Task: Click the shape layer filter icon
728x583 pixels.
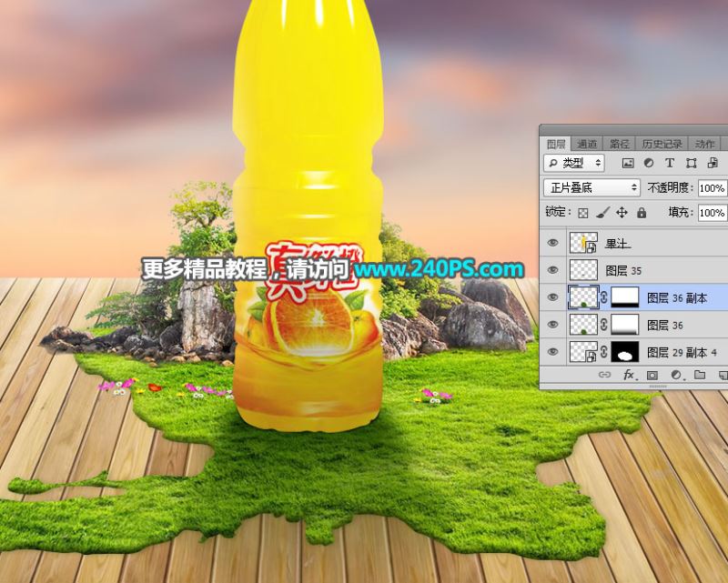Action: (691, 163)
